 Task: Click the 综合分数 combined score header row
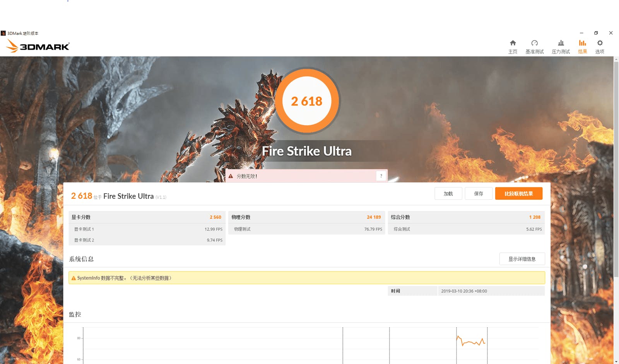pyautogui.click(x=466, y=217)
